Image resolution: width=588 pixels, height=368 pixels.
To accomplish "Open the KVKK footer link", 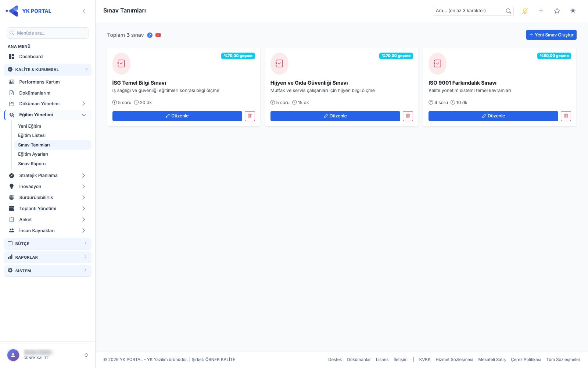I will [425, 360].
